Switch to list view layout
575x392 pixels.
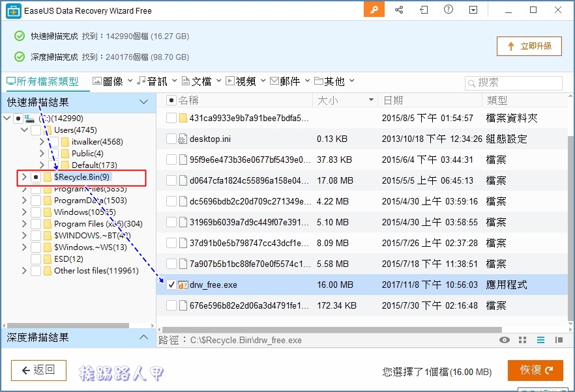point(540,340)
